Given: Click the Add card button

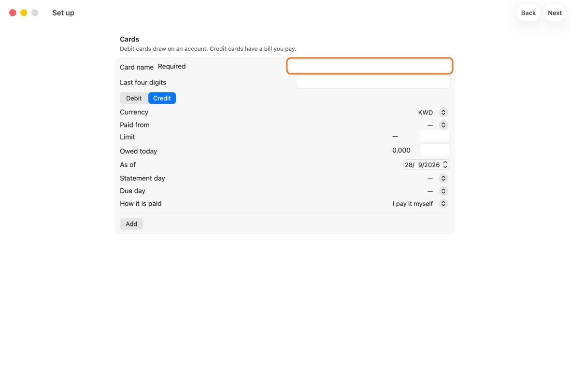Looking at the screenshot, I should pyautogui.click(x=131, y=224).
